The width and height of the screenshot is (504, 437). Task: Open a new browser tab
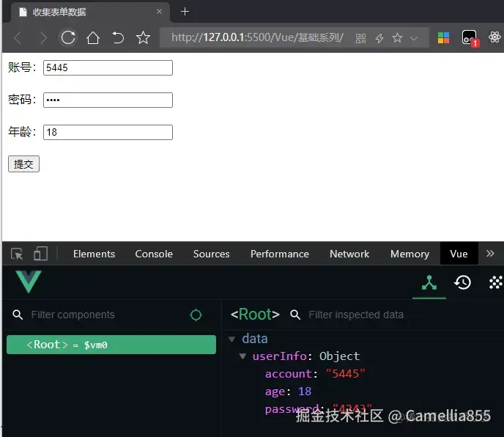[185, 12]
